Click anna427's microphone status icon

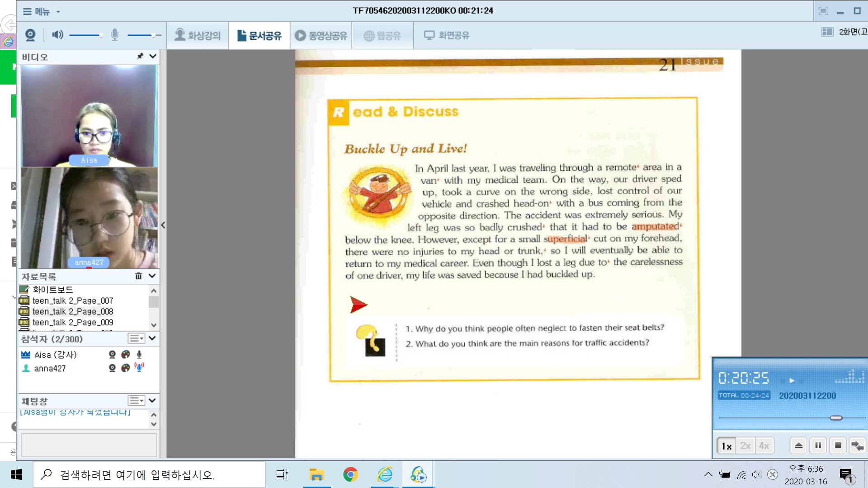[139, 367]
